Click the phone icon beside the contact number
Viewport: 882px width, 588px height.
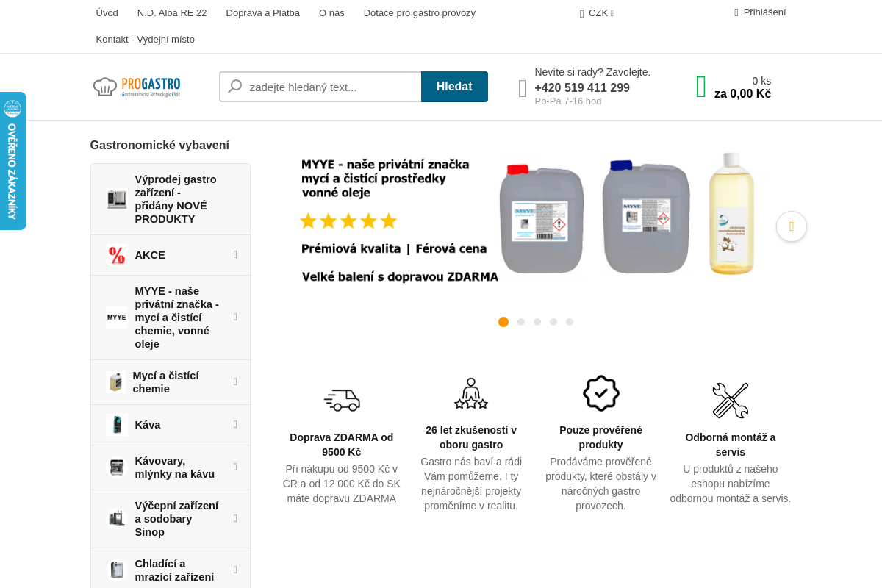click(x=523, y=89)
